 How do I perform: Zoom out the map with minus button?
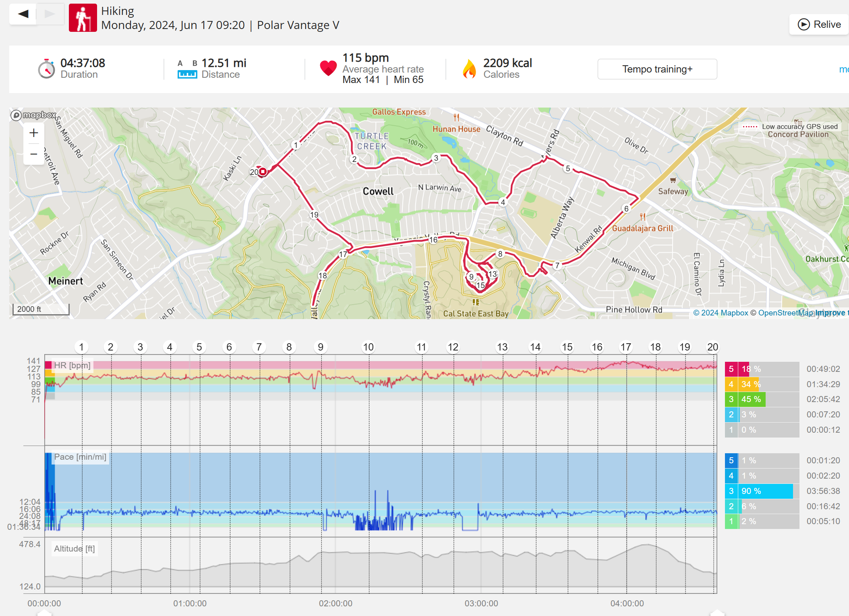(34, 154)
